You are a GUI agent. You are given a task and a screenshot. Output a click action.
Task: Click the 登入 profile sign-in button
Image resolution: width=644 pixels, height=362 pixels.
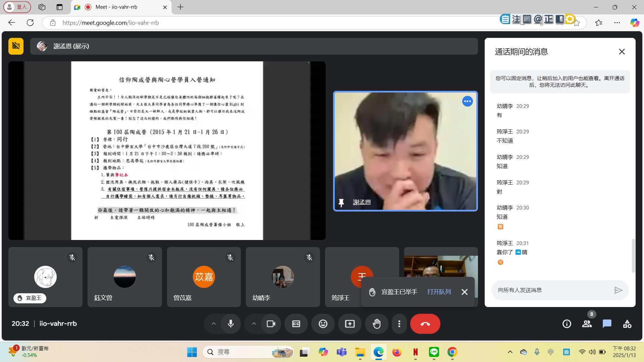pos(17,7)
